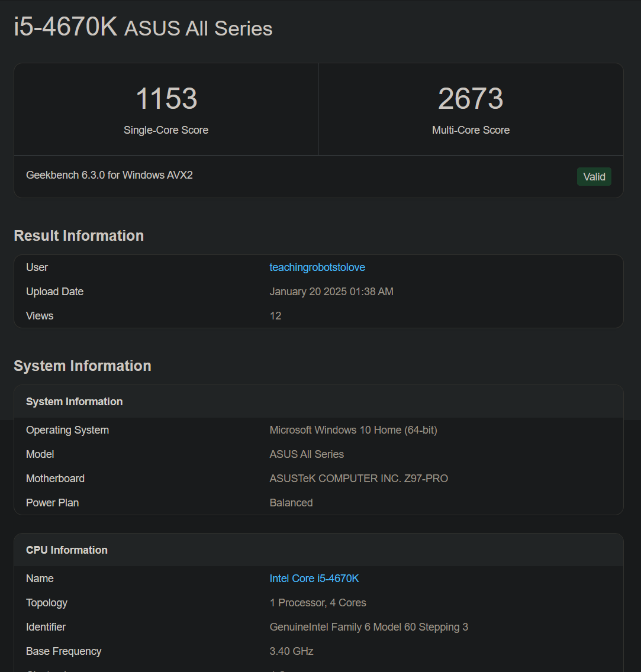Click the Result Information heading

pos(79,235)
